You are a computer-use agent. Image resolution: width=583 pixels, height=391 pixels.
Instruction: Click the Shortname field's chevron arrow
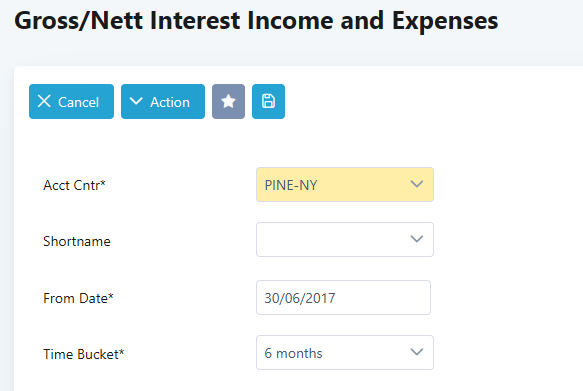[417, 239]
